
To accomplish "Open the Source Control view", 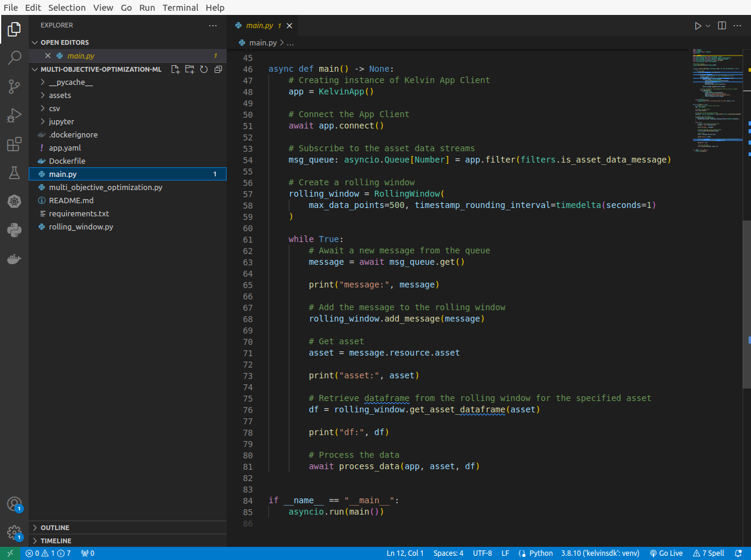I will click(x=14, y=87).
